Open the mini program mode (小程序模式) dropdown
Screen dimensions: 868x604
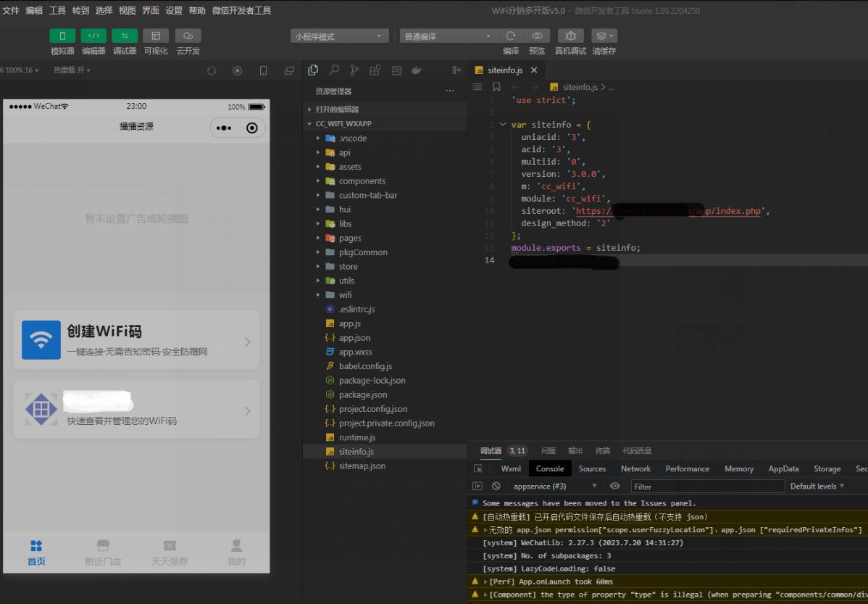pos(339,36)
